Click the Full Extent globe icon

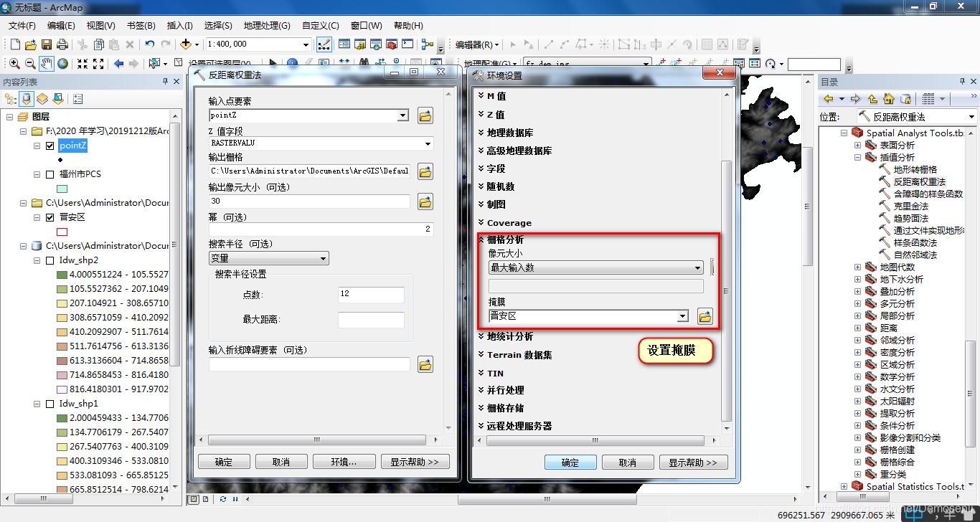point(63,64)
